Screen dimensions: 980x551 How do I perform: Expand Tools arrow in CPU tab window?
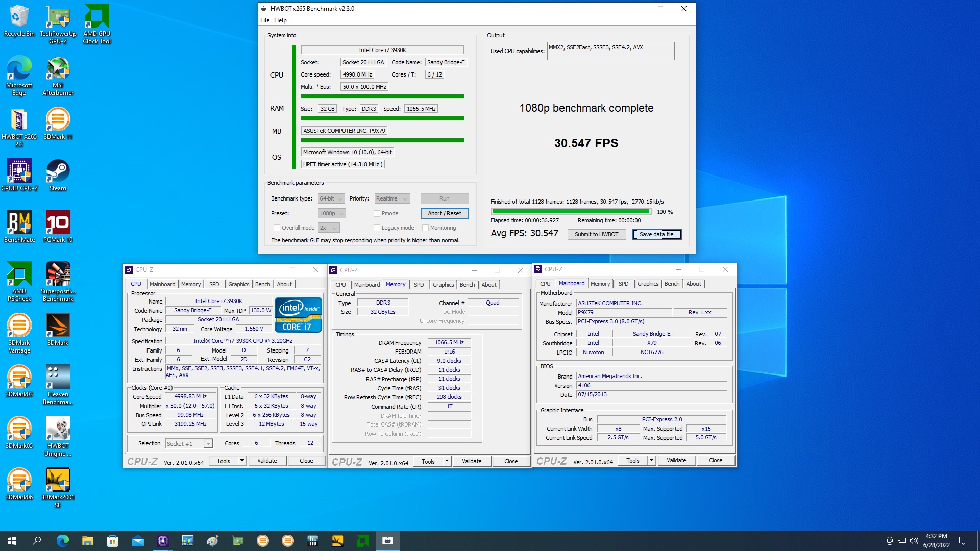pyautogui.click(x=242, y=461)
